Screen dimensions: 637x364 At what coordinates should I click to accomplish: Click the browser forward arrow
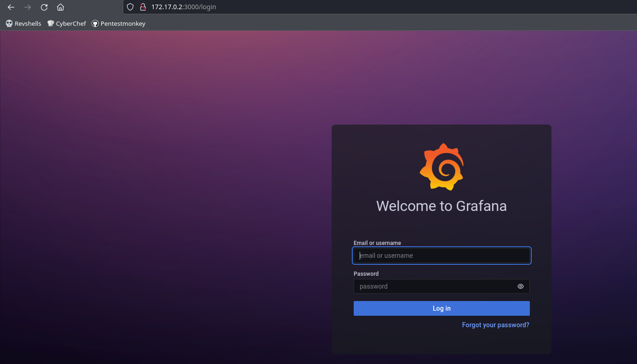pos(28,7)
